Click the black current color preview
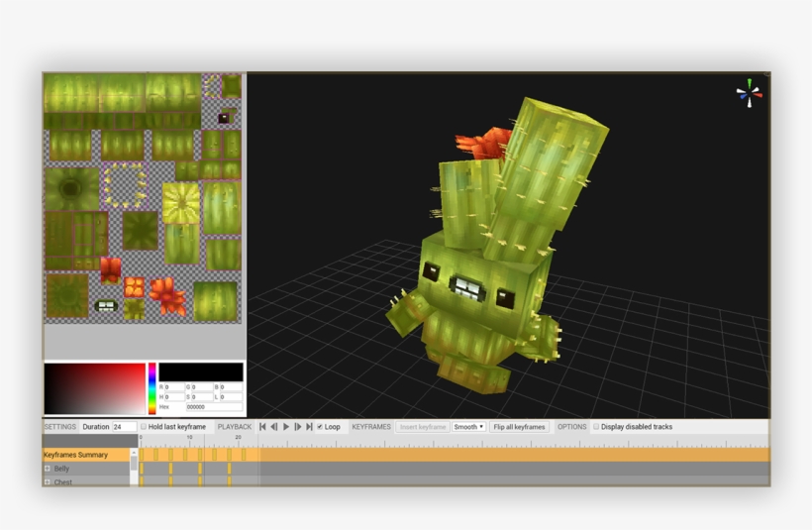 [x=201, y=371]
